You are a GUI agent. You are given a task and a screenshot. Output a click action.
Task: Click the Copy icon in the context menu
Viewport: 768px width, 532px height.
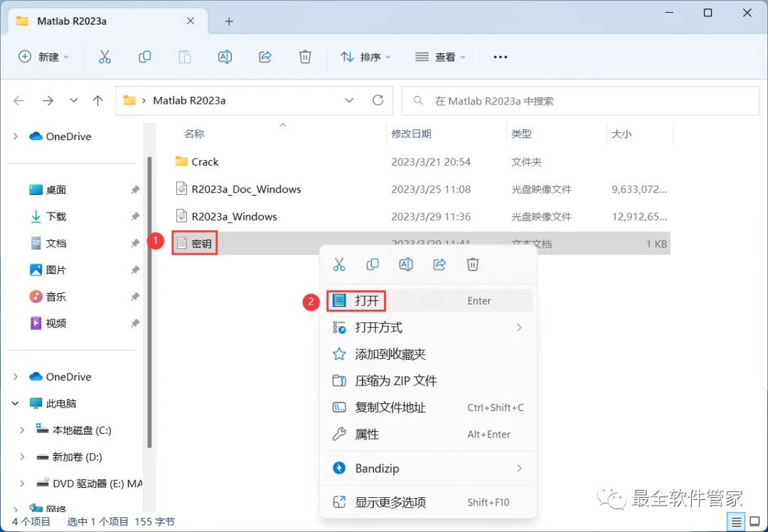[372, 265]
